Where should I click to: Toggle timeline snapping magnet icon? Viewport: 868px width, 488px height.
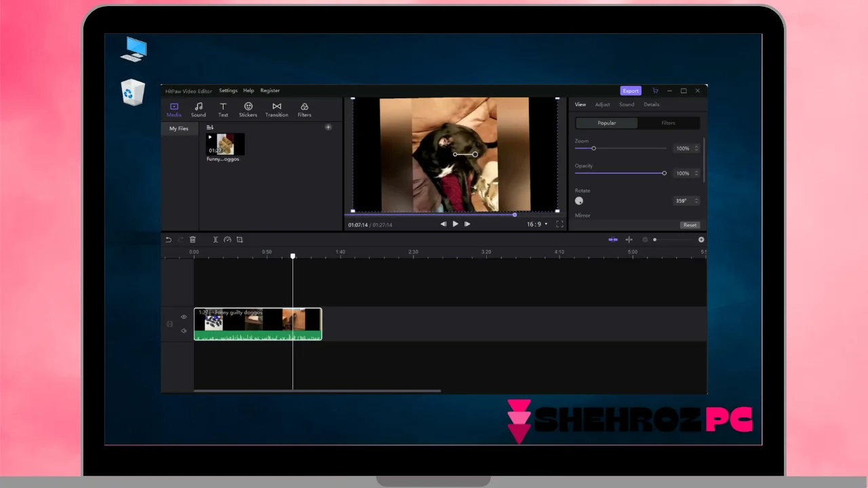(613, 239)
